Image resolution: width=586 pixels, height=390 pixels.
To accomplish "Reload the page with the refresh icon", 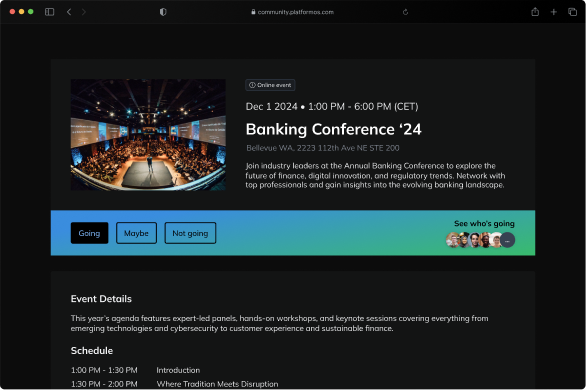I will coord(405,12).
